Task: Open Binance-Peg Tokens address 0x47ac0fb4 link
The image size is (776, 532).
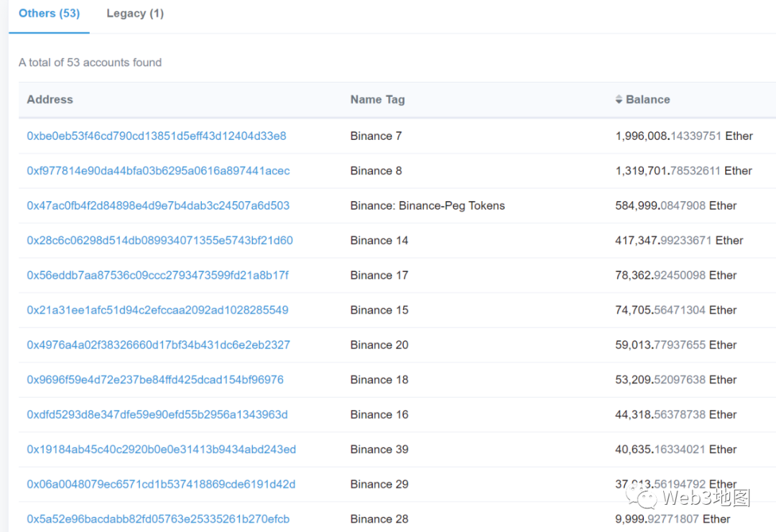Action: (x=158, y=205)
